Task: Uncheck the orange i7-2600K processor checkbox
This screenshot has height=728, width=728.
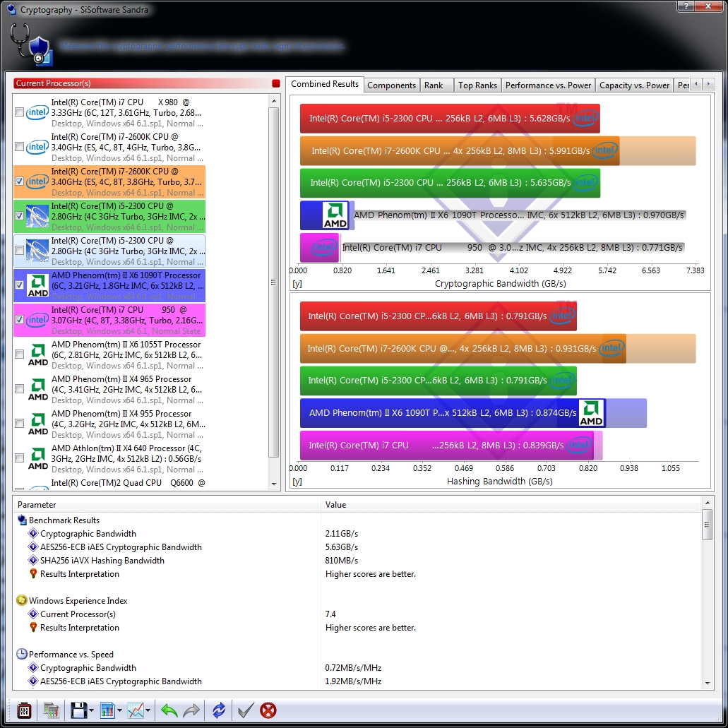Action: tap(19, 181)
